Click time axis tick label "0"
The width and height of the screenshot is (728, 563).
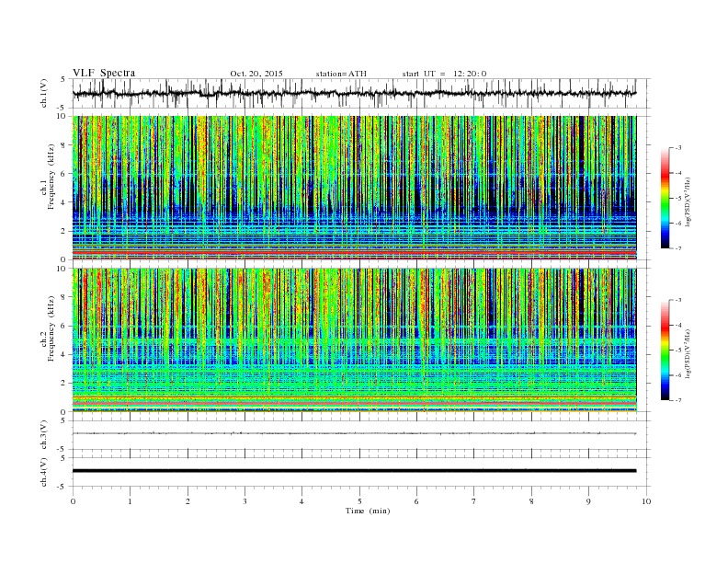tap(73, 501)
